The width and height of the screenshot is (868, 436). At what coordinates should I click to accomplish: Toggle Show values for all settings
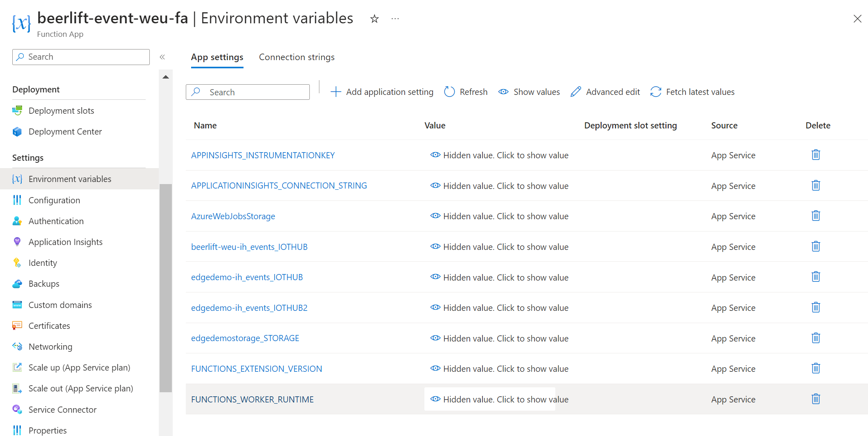point(529,92)
